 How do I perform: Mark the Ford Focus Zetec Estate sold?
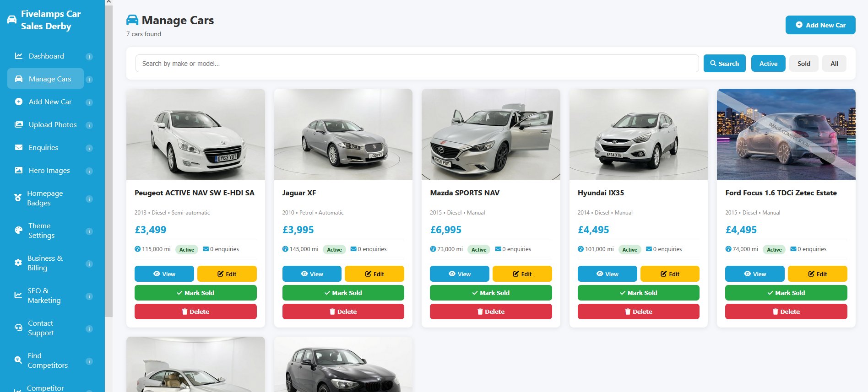tap(786, 293)
